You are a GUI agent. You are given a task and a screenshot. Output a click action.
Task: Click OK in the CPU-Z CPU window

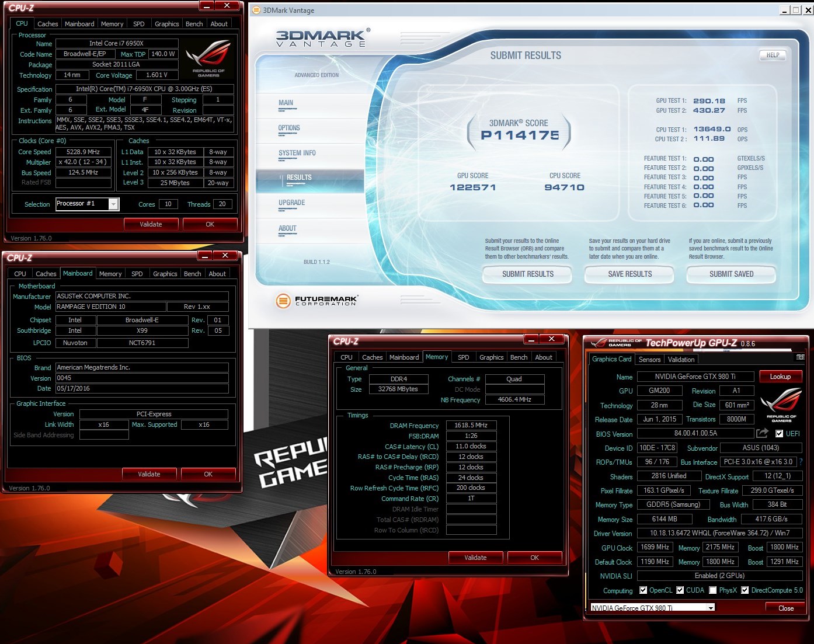tap(210, 224)
